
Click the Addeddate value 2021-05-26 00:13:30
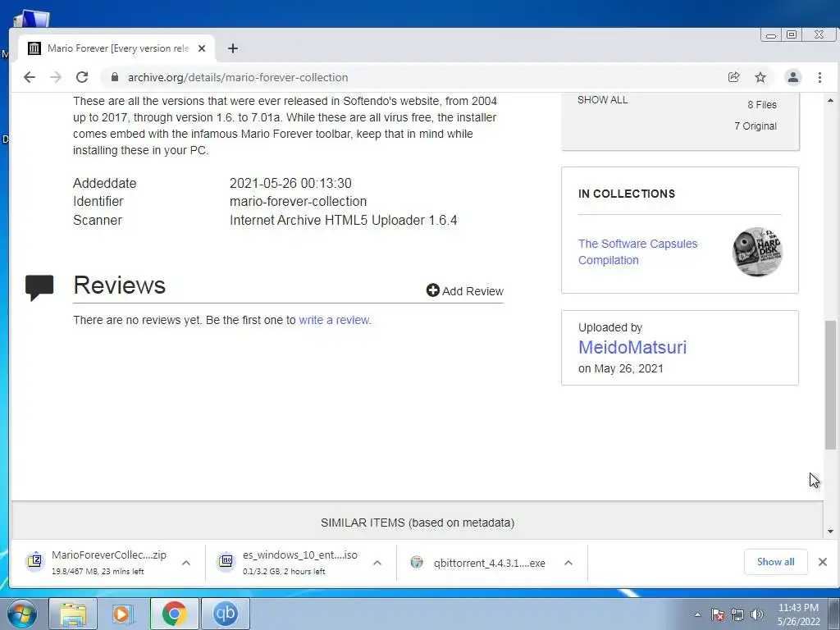coord(290,183)
